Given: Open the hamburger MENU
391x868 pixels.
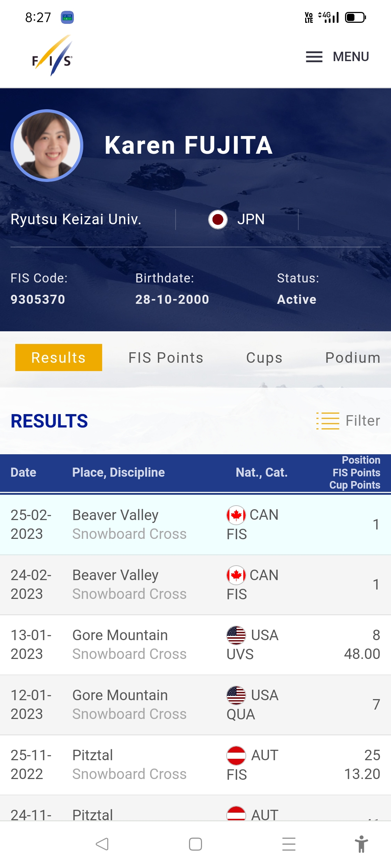Looking at the screenshot, I should [x=337, y=57].
